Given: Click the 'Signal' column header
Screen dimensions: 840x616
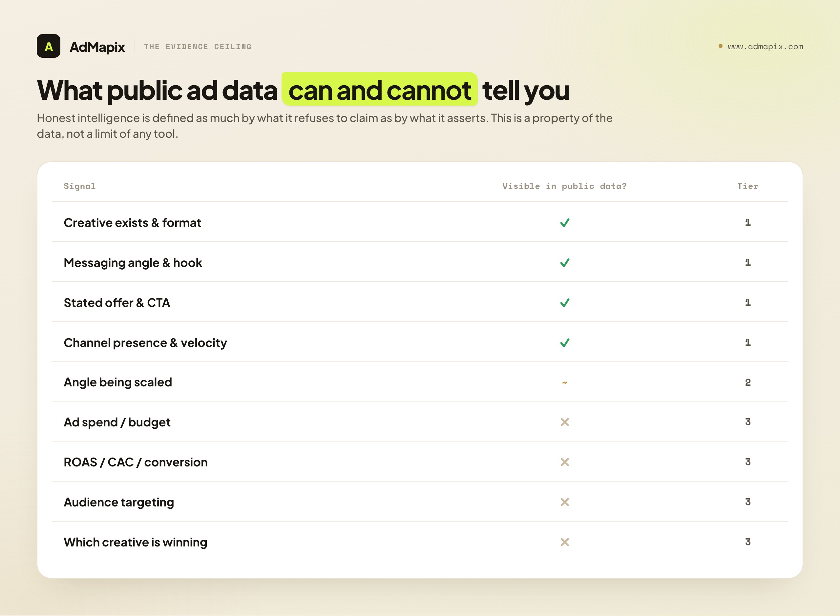Looking at the screenshot, I should point(79,186).
